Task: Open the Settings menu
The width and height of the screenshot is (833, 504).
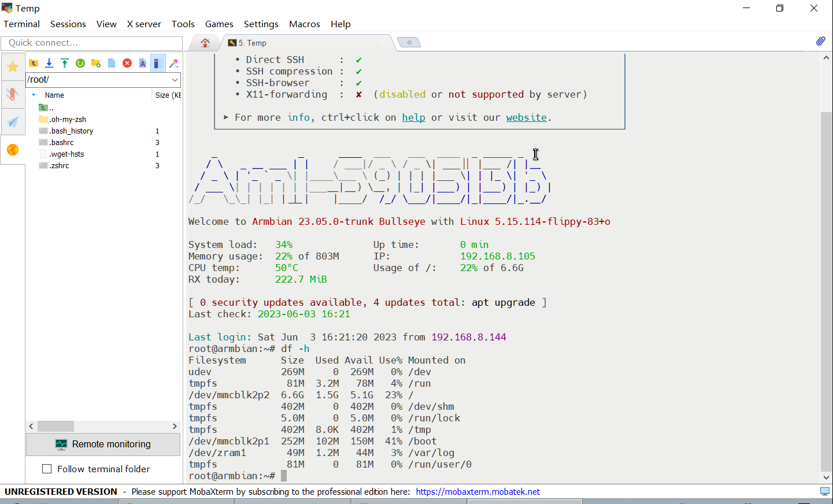Action: (x=261, y=24)
